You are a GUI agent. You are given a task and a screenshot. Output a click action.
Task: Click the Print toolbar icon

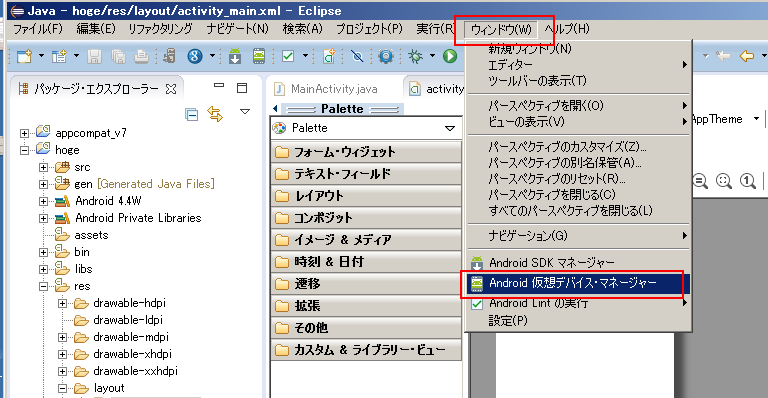pos(142,56)
